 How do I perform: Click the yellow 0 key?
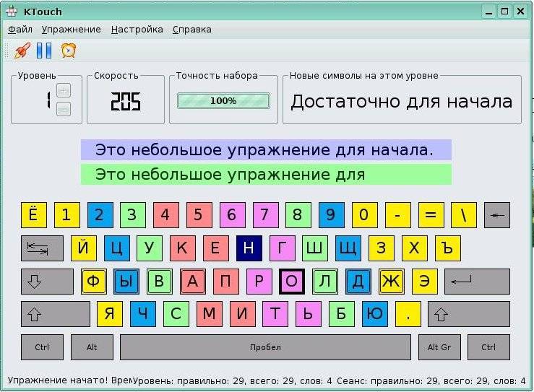(x=364, y=215)
